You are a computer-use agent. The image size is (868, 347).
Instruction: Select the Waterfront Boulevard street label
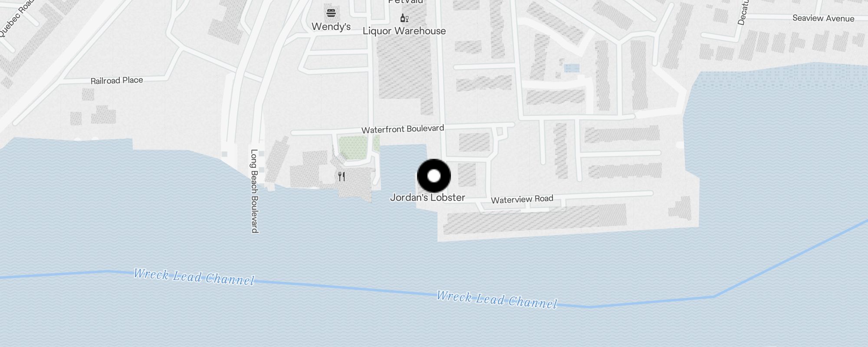click(403, 129)
